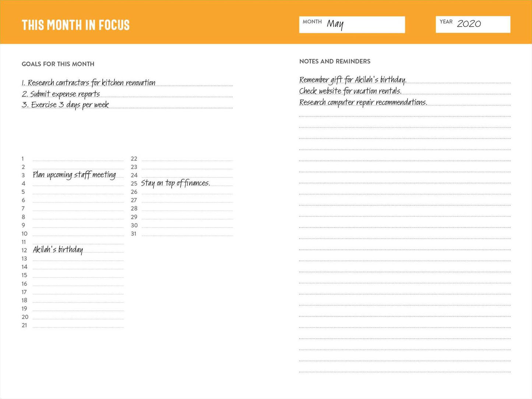
Task: Click day 12 entry 'Akilah's birthday'
Action: click(58, 250)
